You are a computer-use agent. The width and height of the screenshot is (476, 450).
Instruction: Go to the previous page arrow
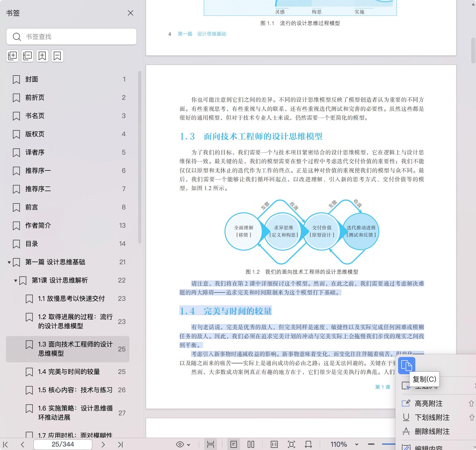click(x=23, y=444)
